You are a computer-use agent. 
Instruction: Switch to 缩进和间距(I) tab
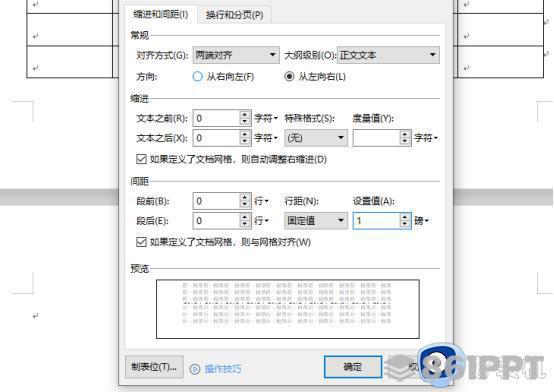coord(160,14)
